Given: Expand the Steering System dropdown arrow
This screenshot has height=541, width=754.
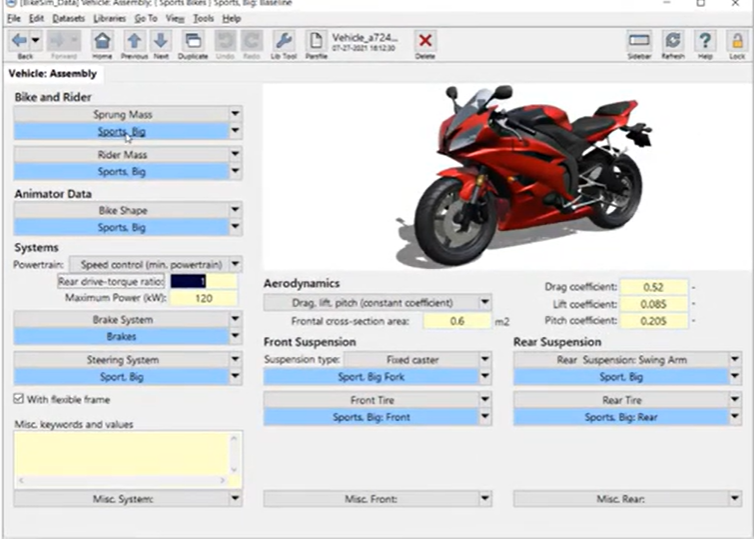Looking at the screenshot, I should coord(235,359).
